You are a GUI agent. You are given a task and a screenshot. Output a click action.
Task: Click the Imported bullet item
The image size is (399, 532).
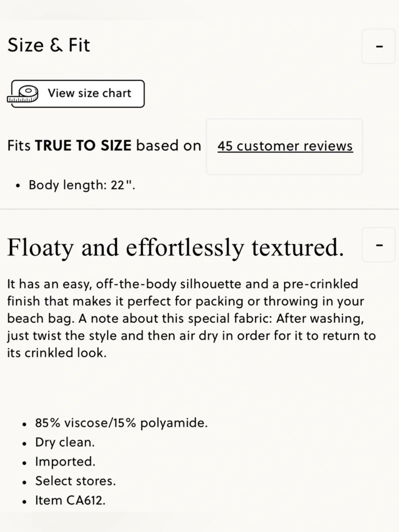pyautogui.click(x=65, y=461)
